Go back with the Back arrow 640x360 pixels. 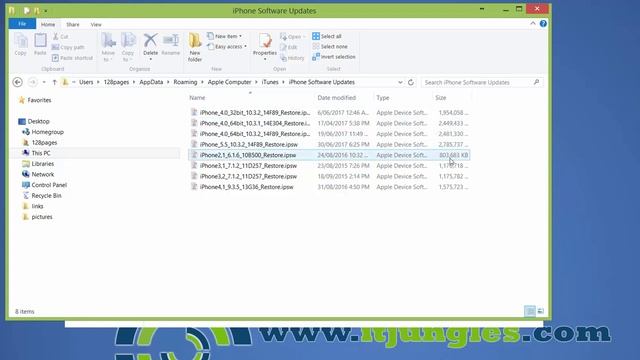coord(18,82)
